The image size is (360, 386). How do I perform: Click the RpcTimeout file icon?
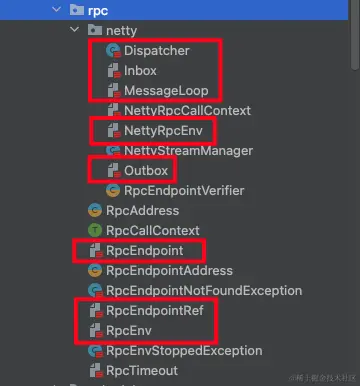[96, 371]
